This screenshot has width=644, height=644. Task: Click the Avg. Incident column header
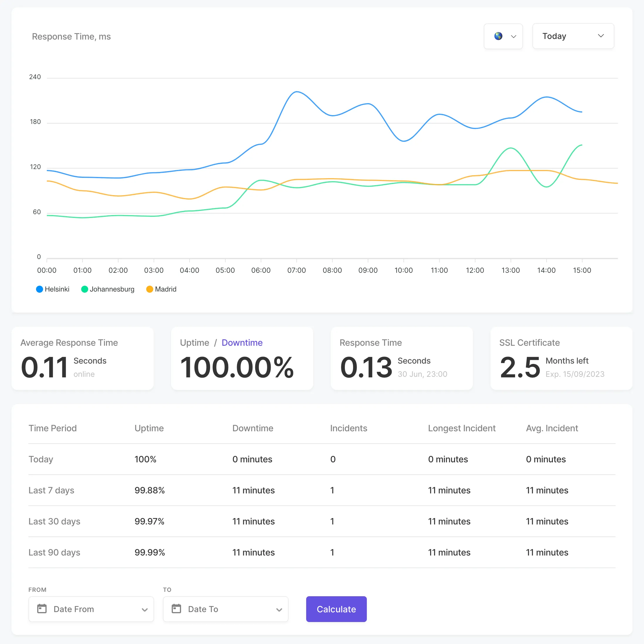[x=552, y=428]
